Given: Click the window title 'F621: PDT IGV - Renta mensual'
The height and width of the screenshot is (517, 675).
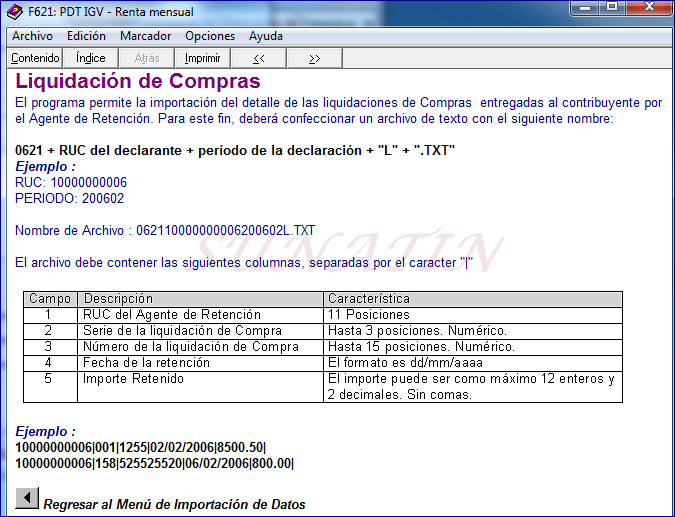Looking at the screenshot, I should [111, 12].
